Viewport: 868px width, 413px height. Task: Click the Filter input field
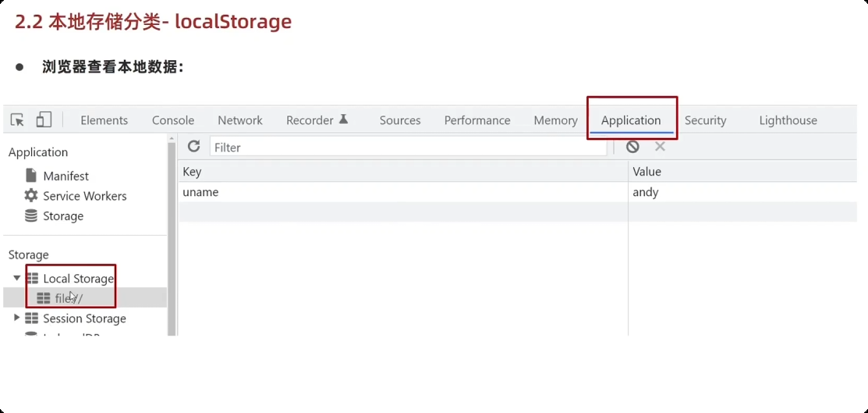tap(409, 148)
